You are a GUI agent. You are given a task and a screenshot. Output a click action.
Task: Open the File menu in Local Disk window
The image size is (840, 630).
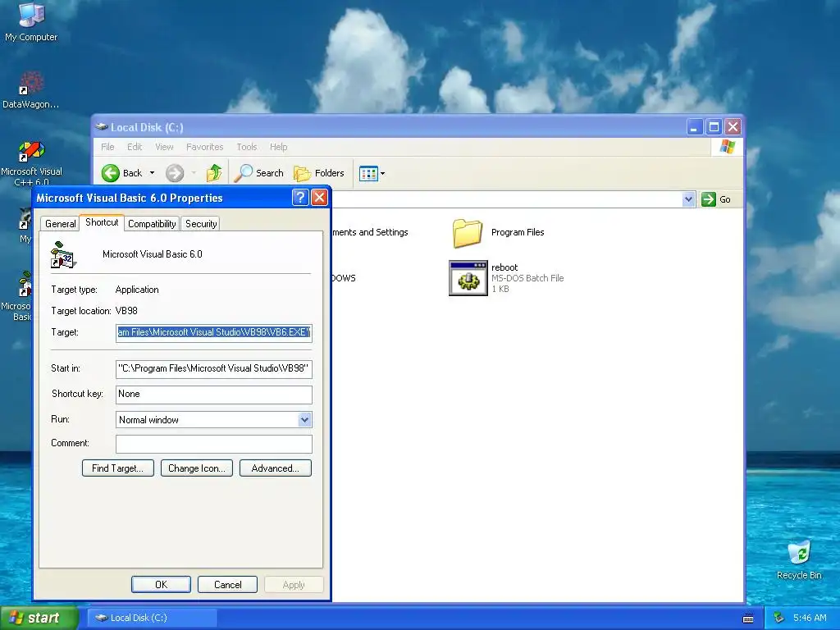point(107,147)
